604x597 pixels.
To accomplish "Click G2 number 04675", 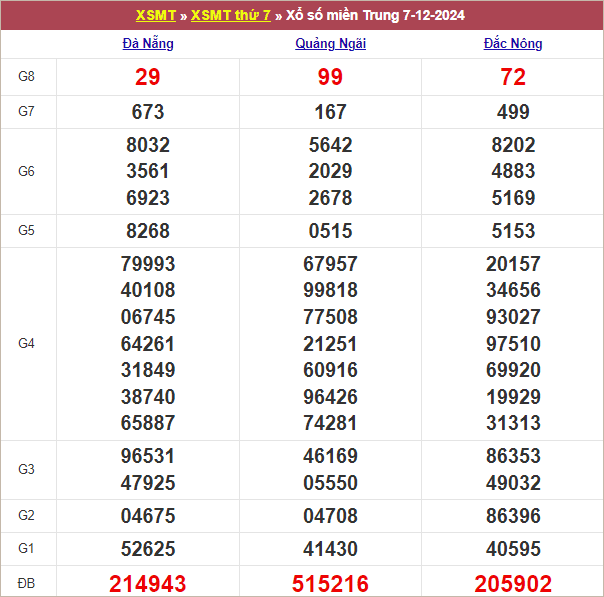I will 148,516.
